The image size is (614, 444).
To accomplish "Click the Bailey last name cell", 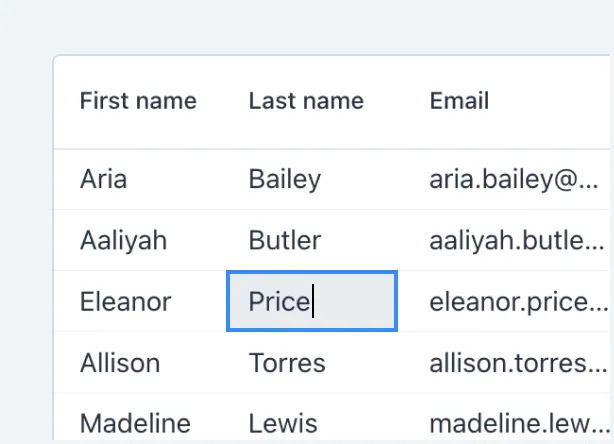I will click(285, 180).
